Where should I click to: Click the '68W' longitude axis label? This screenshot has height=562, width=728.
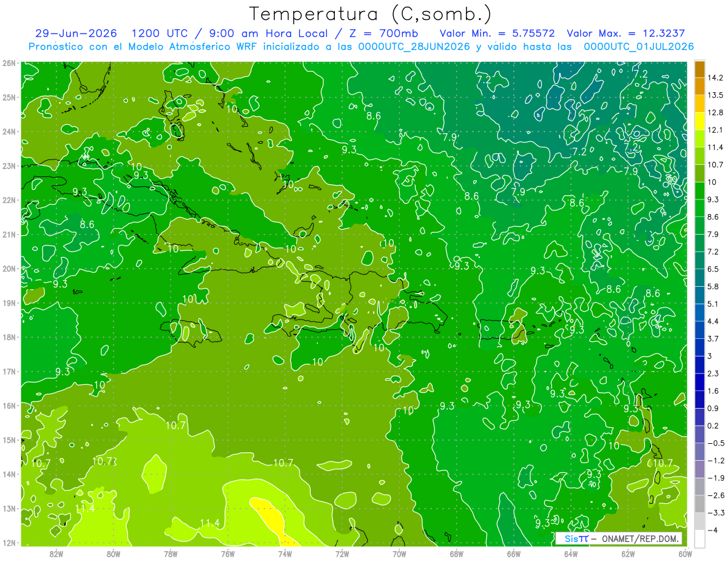[457, 554]
